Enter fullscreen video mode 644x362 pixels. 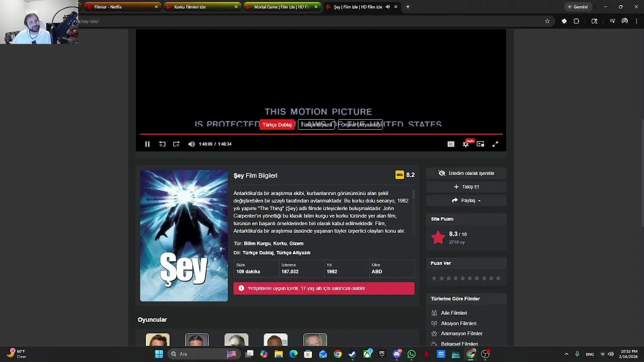click(x=495, y=144)
